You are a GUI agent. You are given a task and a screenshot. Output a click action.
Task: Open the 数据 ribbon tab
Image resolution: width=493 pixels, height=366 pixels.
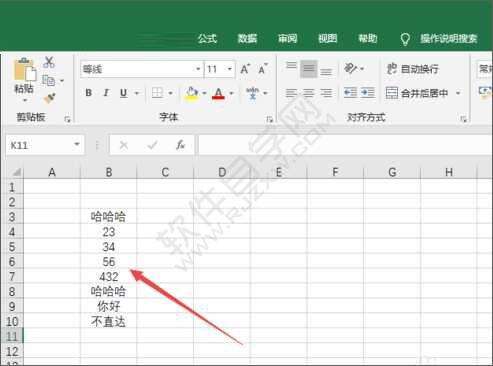[x=247, y=39]
